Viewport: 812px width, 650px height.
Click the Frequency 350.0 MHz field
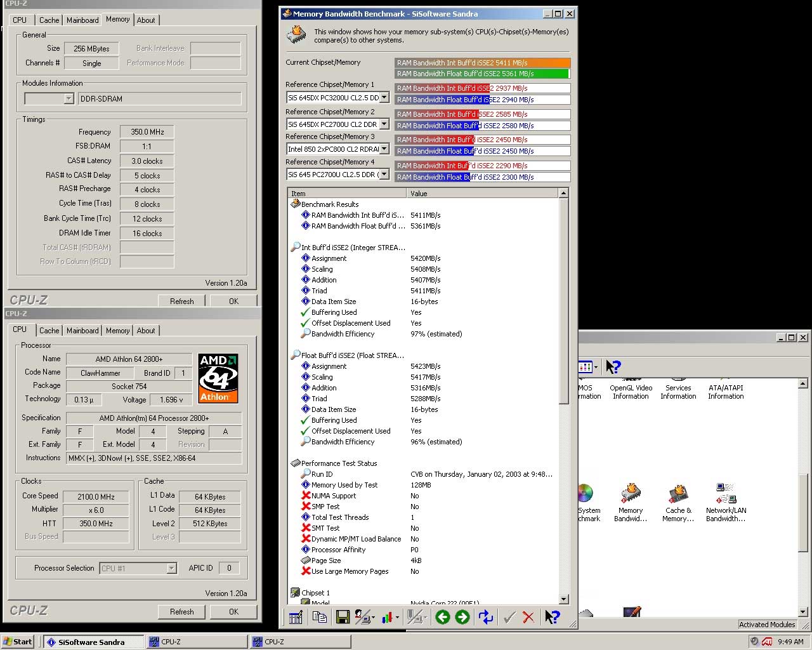click(x=147, y=132)
